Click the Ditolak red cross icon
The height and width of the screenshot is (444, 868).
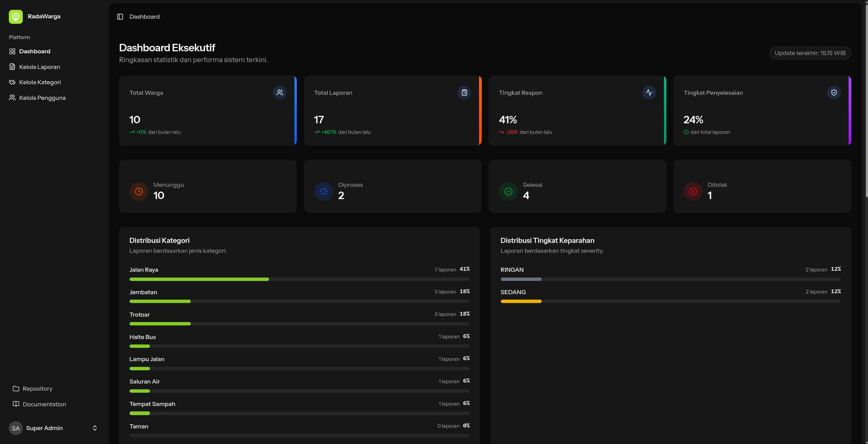[x=693, y=191]
